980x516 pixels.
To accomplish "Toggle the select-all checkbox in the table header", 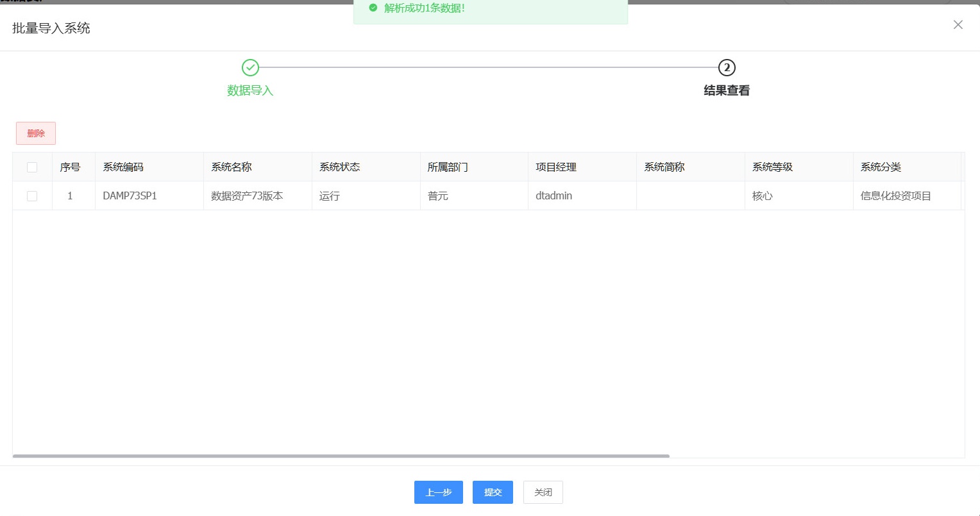I will tap(32, 167).
